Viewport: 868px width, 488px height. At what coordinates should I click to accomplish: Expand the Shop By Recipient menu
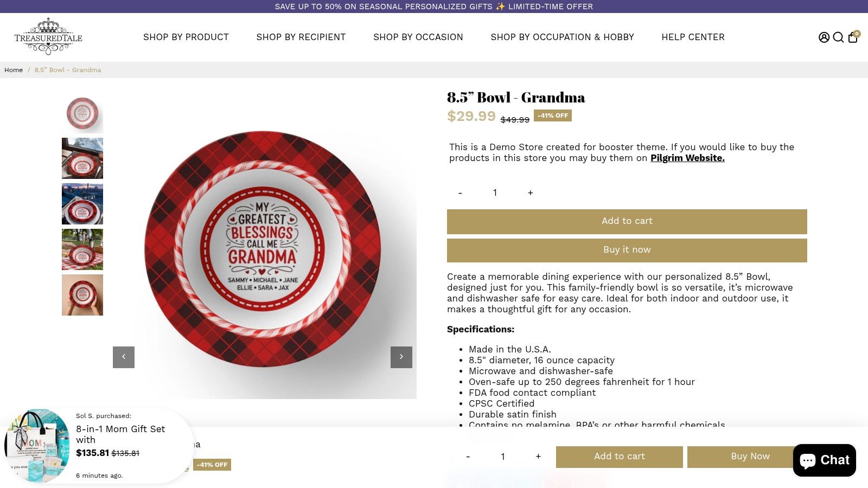pos(301,37)
